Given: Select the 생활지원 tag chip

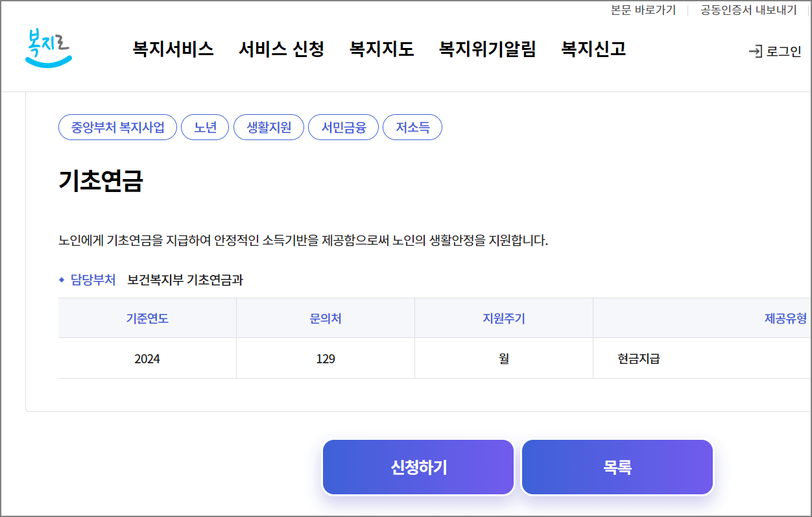Looking at the screenshot, I should 269,127.
